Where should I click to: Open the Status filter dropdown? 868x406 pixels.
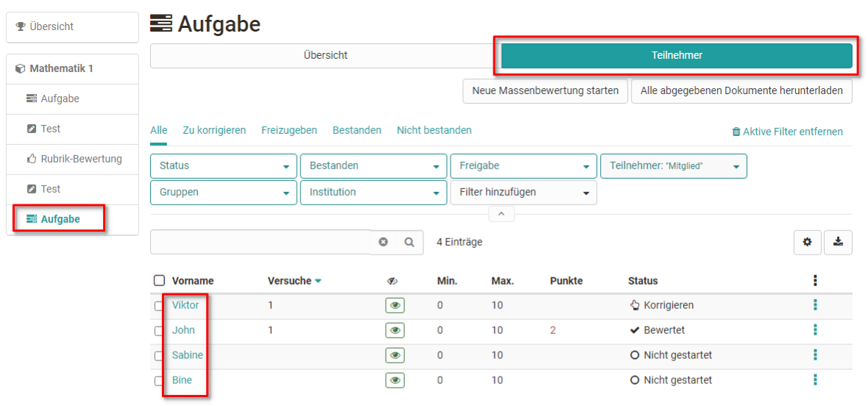click(x=224, y=166)
